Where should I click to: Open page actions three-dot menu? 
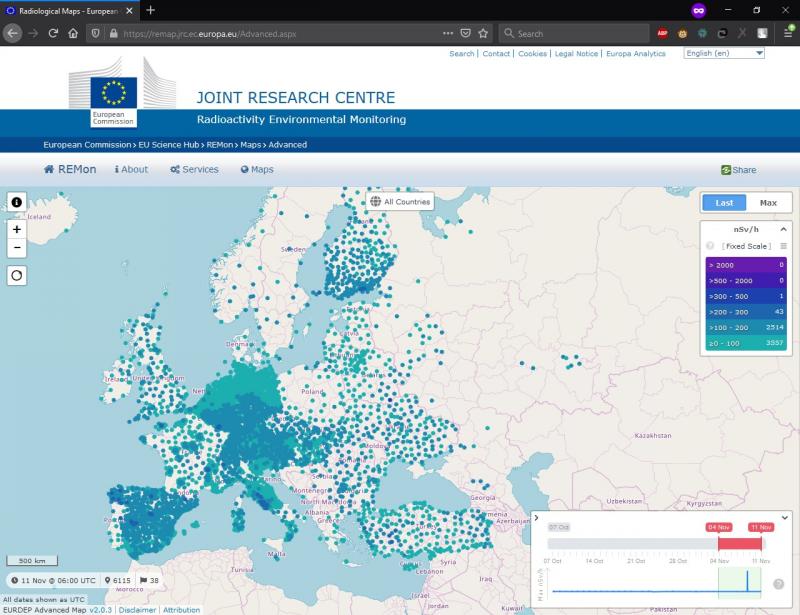[x=448, y=33]
